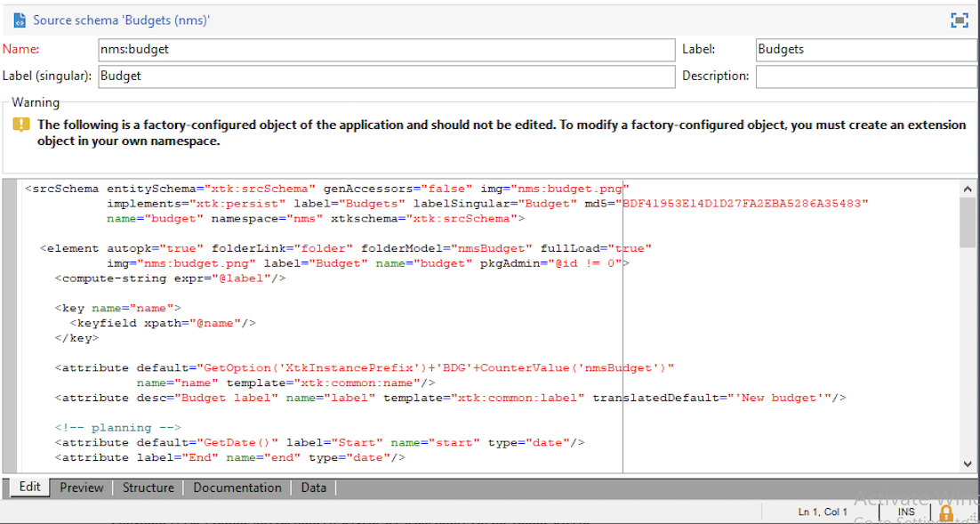Click the keyfield xpath line
The width and height of the screenshot is (980, 524).
pyautogui.click(x=163, y=323)
